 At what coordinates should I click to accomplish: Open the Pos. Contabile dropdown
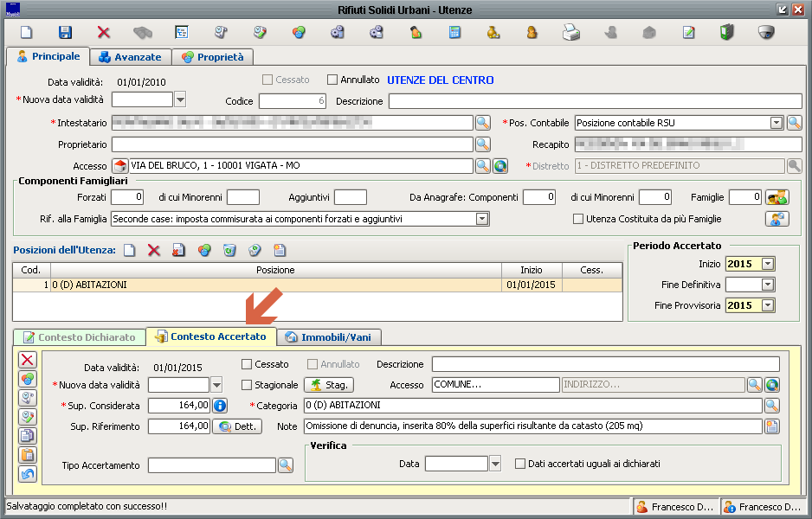776,123
